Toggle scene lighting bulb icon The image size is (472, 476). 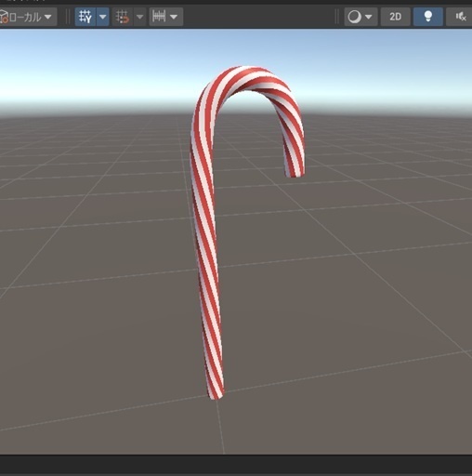[x=428, y=17]
